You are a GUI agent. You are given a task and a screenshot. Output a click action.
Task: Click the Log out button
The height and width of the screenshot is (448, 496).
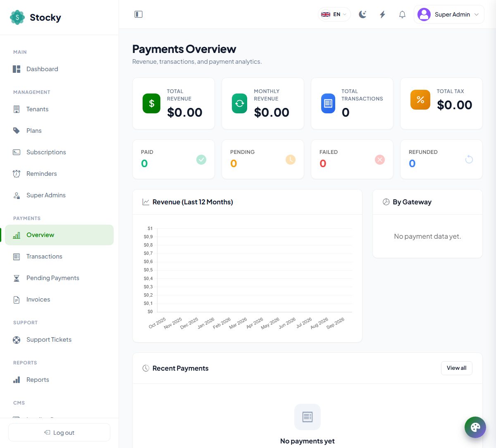pyautogui.click(x=59, y=432)
